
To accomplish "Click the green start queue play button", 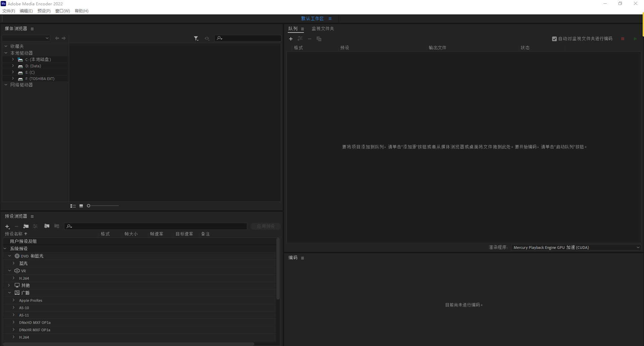I will click(x=635, y=39).
